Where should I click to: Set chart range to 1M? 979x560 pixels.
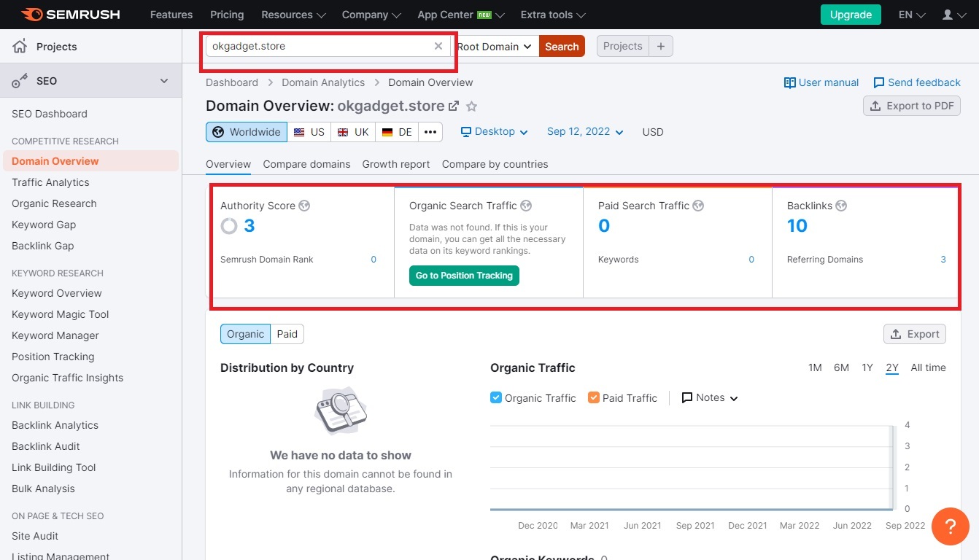point(815,367)
